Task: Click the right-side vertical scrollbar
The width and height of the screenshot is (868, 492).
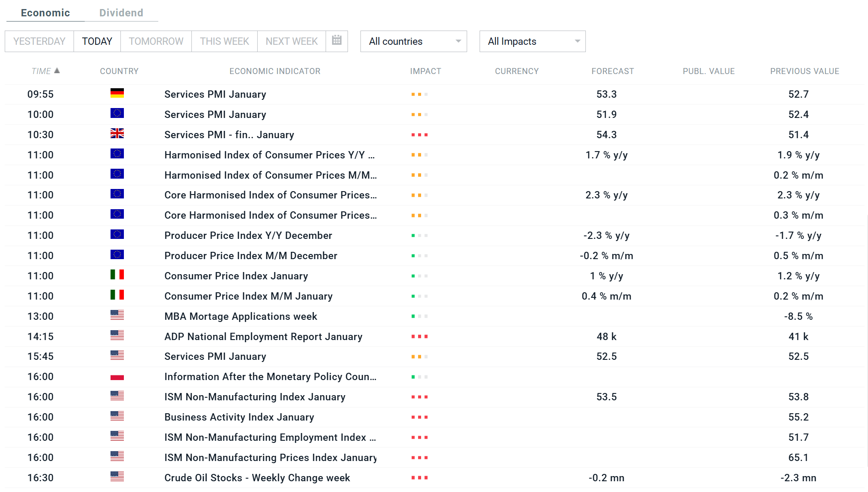Action: pyautogui.click(x=867, y=340)
